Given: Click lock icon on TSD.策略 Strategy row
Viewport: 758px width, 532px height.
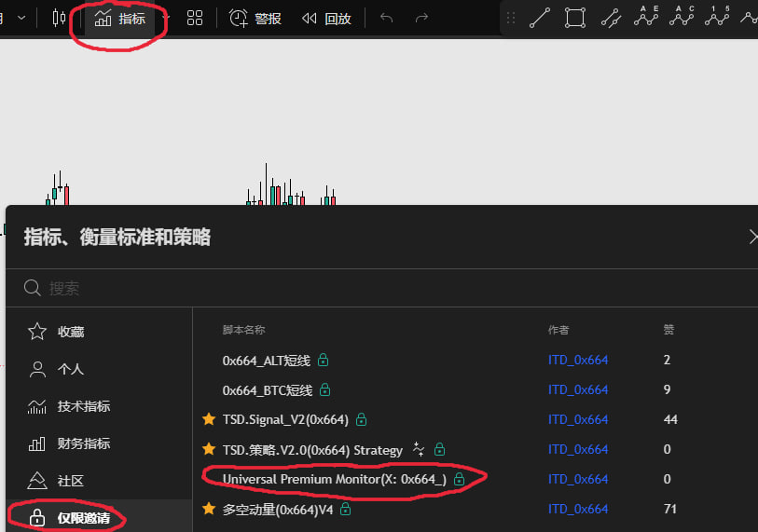Looking at the screenshot, I should coord(439,449).
